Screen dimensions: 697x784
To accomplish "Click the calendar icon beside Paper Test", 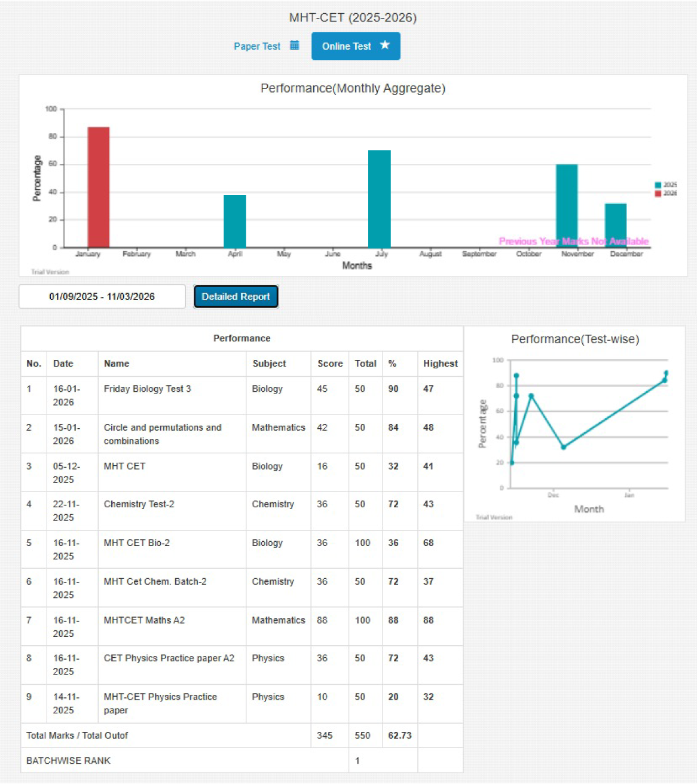I will 294,45.
